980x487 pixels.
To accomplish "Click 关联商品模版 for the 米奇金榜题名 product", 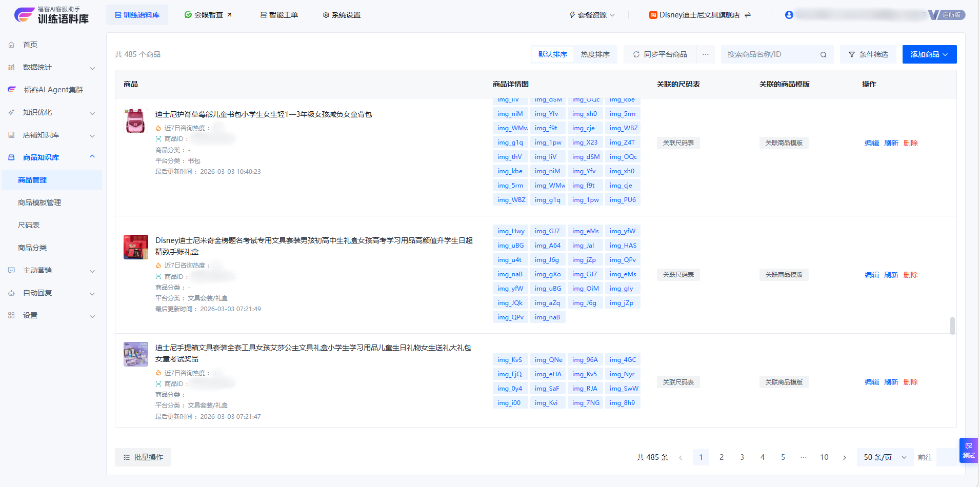I will [x=784, y=275].
